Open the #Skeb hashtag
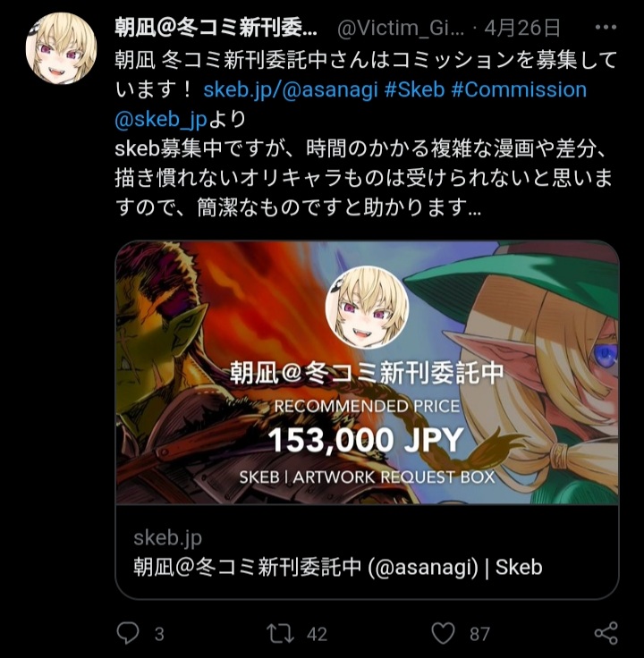Viewport: 644px width, 658px height. pos(414,89)
